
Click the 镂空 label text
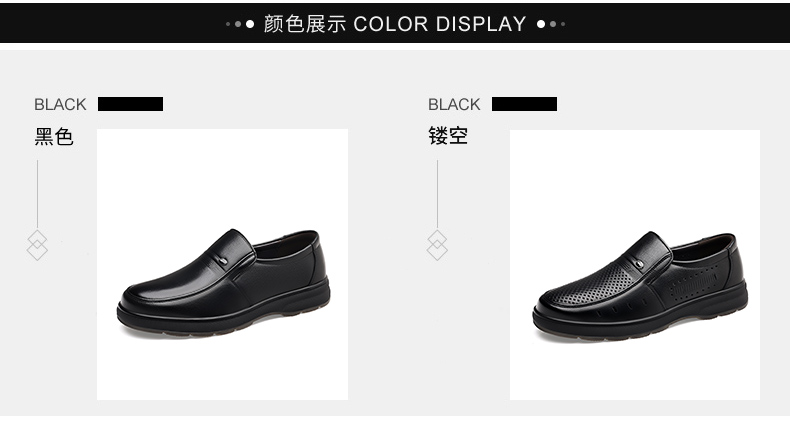tap(448, 136)
